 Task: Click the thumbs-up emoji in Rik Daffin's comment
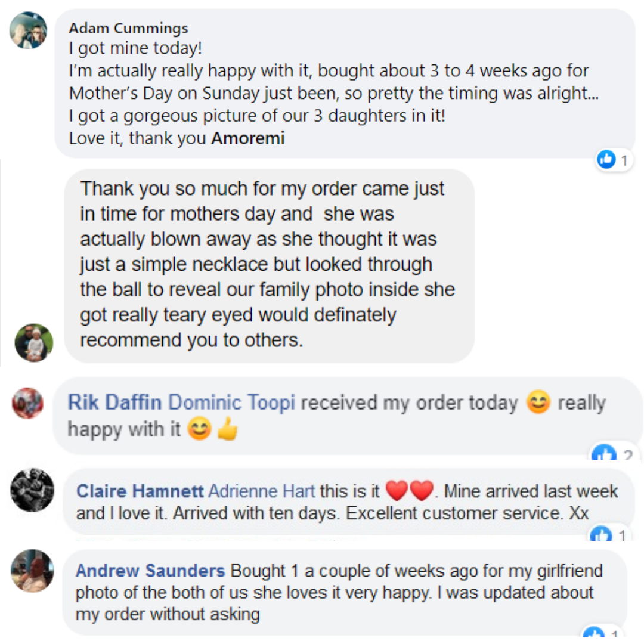227,430
